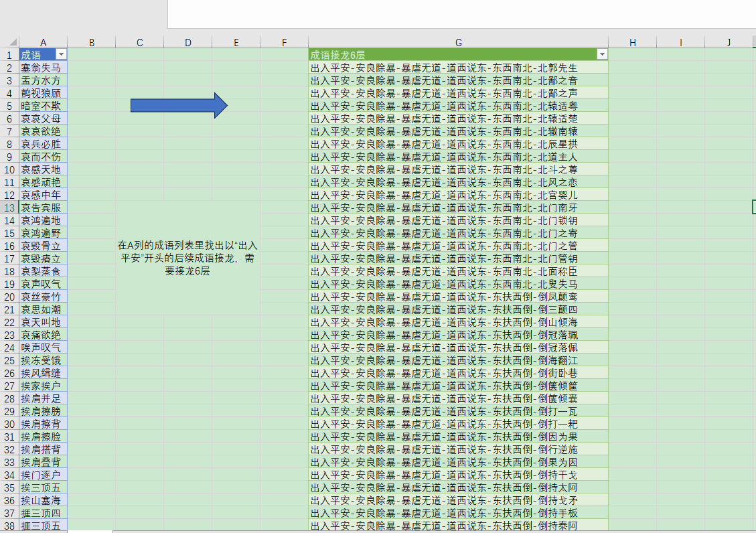Click cell containing 哀感顽艳
756x533 pixels.
[43, 182]
